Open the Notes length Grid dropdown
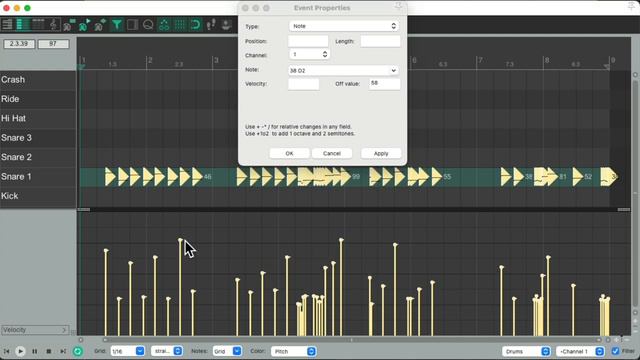 click(x=227, y=351)
